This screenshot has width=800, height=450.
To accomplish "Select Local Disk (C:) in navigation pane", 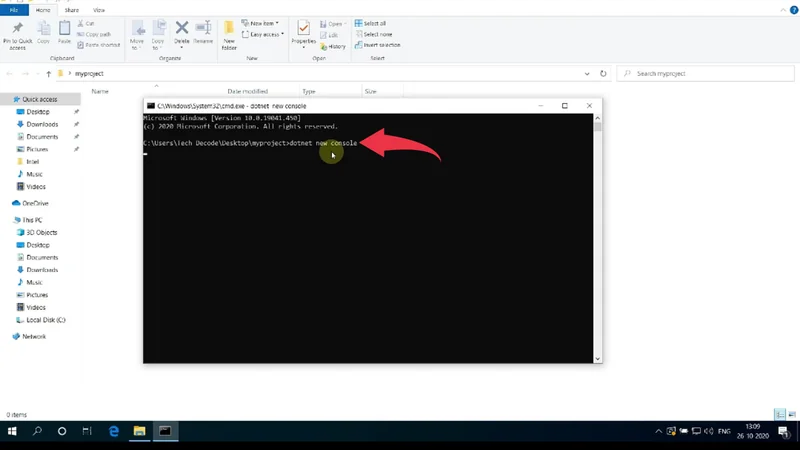I will 46,320.
